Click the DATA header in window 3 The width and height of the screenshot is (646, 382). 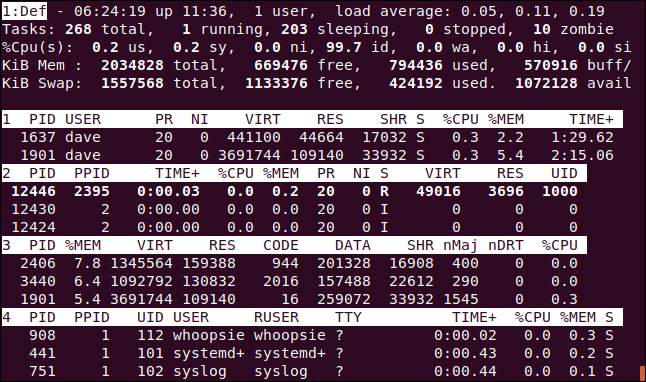[x=353, y=245]
